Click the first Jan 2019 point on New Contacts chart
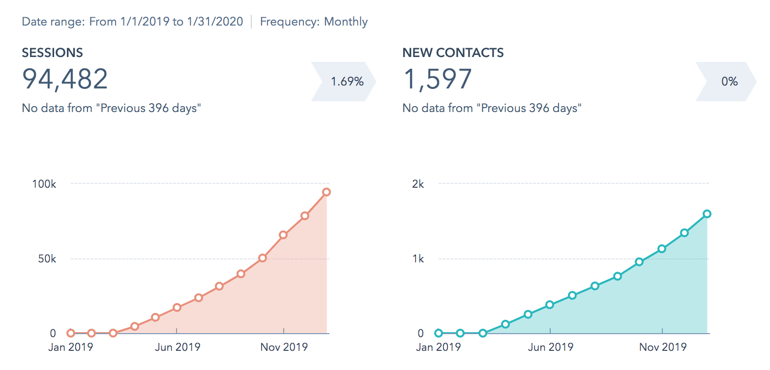770x370 pixels. [x=439, y=333]
